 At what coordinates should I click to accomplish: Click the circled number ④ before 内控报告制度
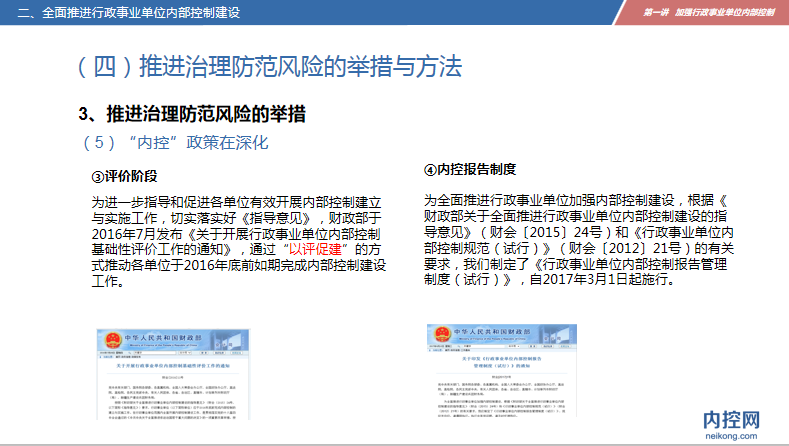[x=430, y=170]
